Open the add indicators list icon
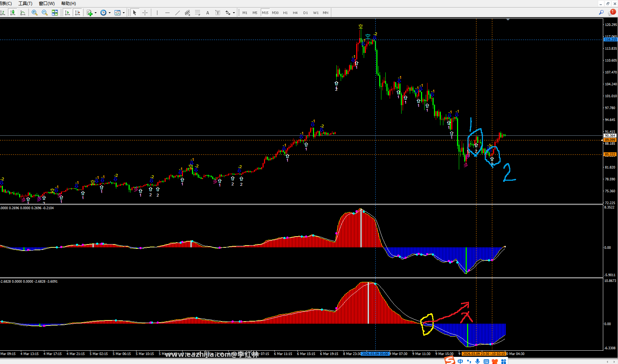The width and height of the screenshot is (618, 364). click(x=90, y=13)
